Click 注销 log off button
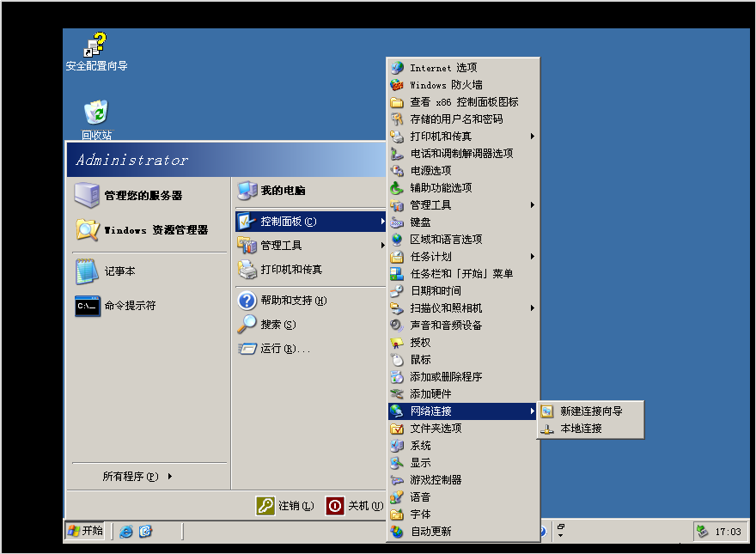Viewport: 756px width, 554px height. (284, 506)
